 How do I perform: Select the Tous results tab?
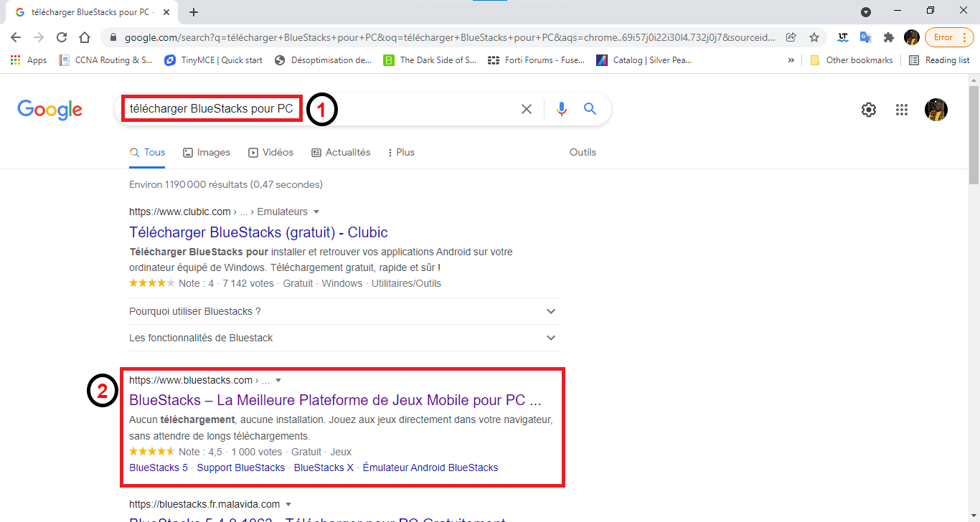147,153
